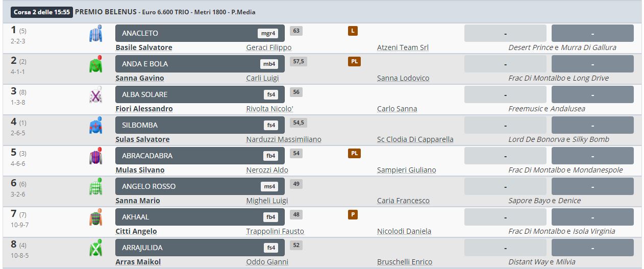This screenshot has width=644, height=269.
Task: Open jockey Basile Salvatore's profile link
Action: coord(144,47)
